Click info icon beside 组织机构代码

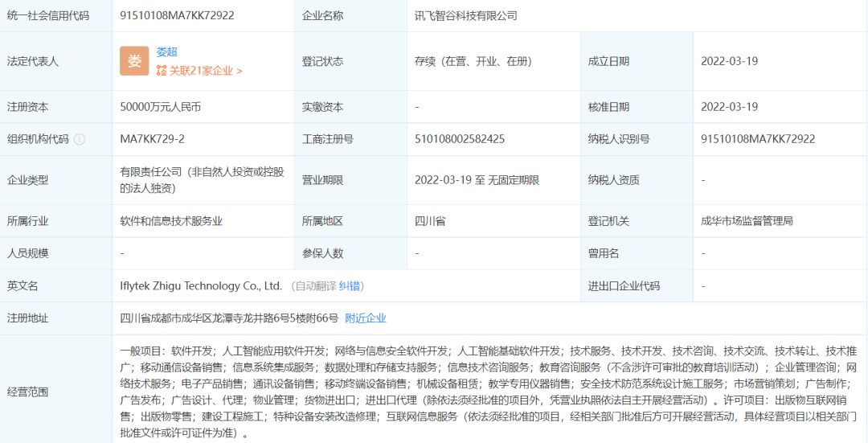pyautogui.click(x=80, y=140)
